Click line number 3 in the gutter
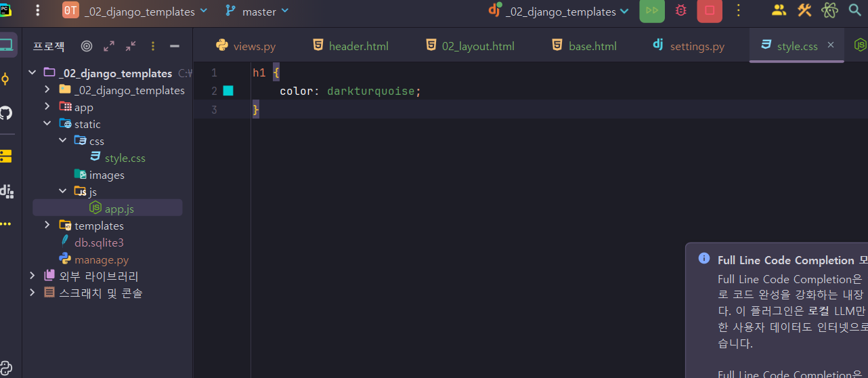 (x=214, y=109)
